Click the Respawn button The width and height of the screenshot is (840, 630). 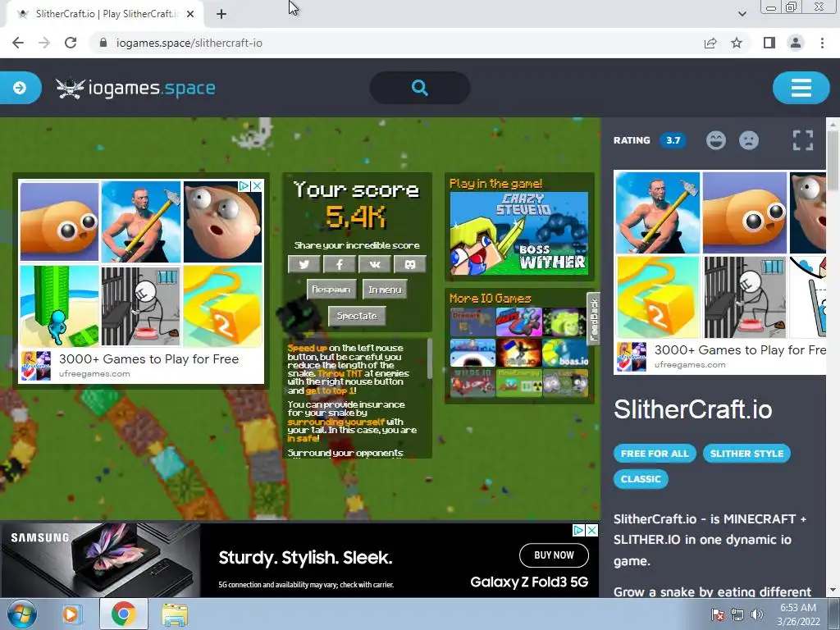[x=331, y=290]
